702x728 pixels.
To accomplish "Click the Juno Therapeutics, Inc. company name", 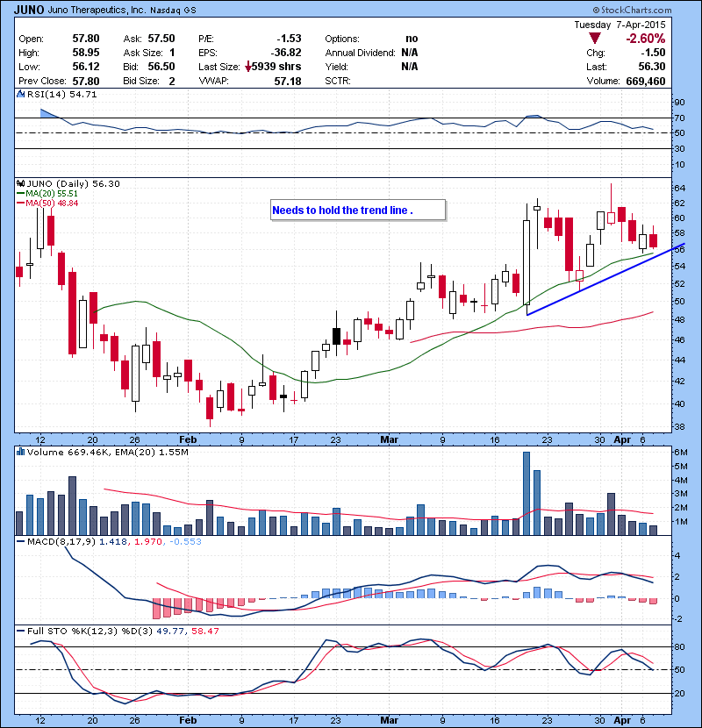I will click(x=97, y=11).
